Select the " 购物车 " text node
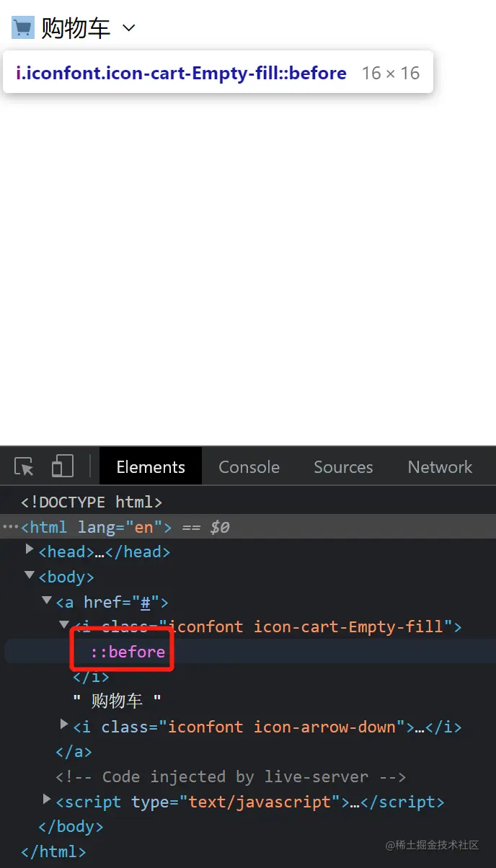The width and height of the screenshot is (496, 868). pos(117,701)
